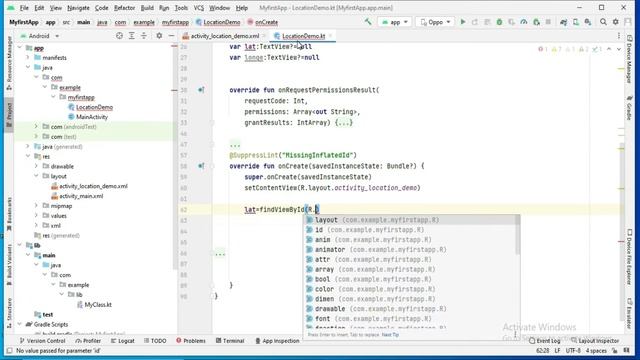
Task: Open the Oppo device selector dropdown
Action: click(435, 22)
